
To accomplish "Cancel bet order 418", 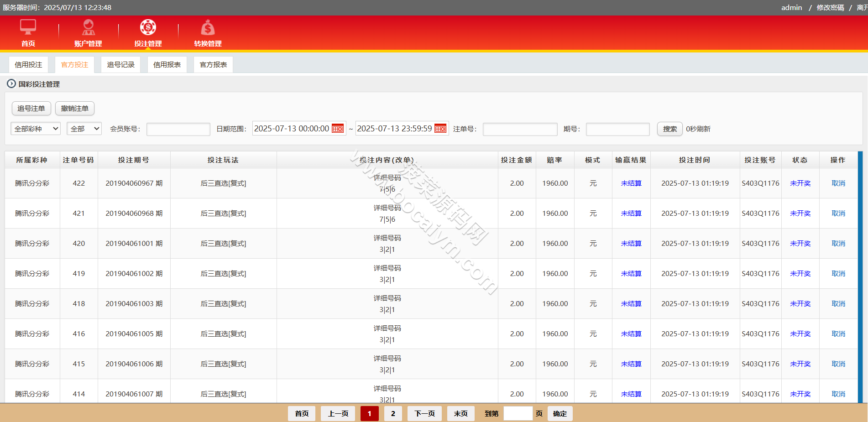I will (838, 304).
